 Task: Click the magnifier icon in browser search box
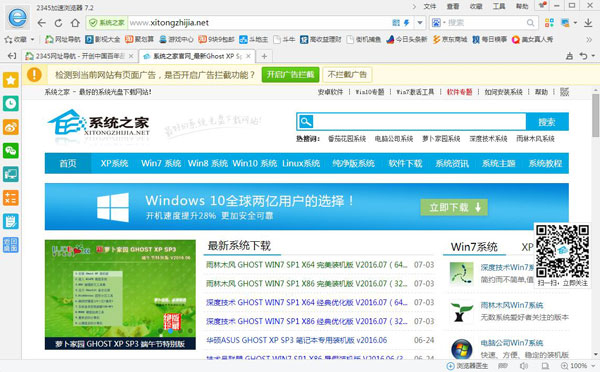pos(530,23)
